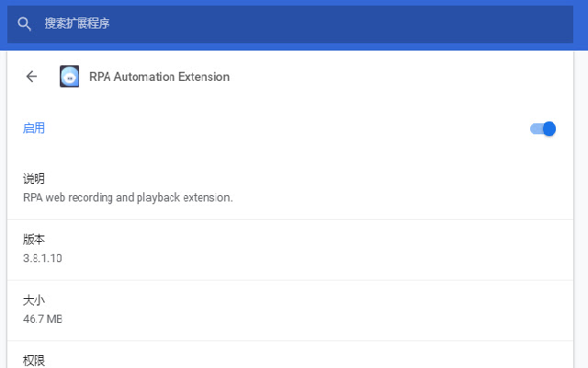The image size is (588, 368).
Task: Click the 说明 heading
Action: 34,179
